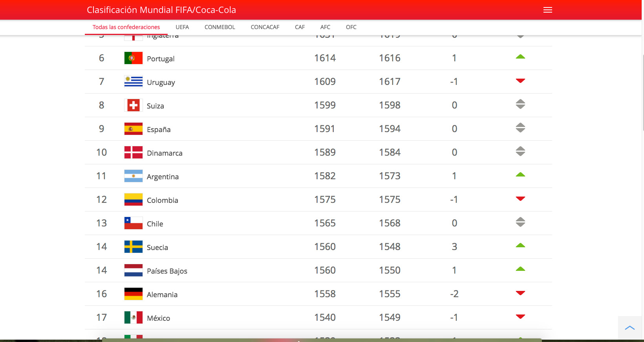Open the Alemania team link
The image size is (644, 342).
point(162,294)
